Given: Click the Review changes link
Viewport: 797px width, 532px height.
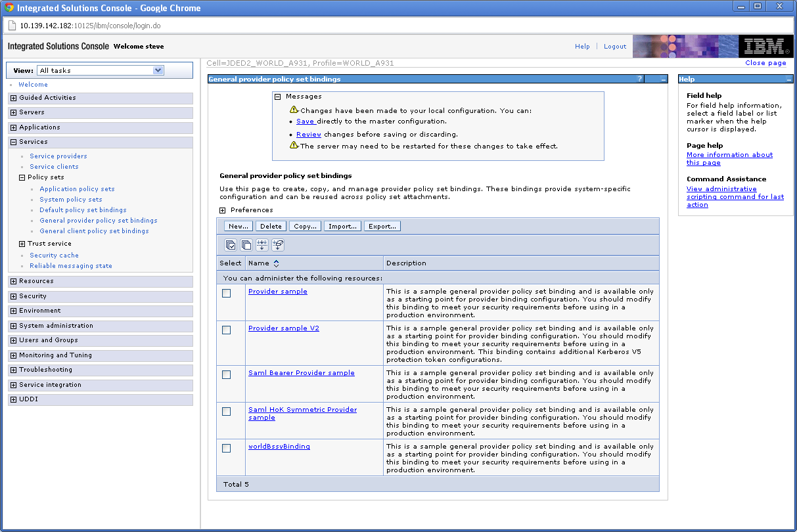Looking at the screenshot, I should tap(309, 135).
